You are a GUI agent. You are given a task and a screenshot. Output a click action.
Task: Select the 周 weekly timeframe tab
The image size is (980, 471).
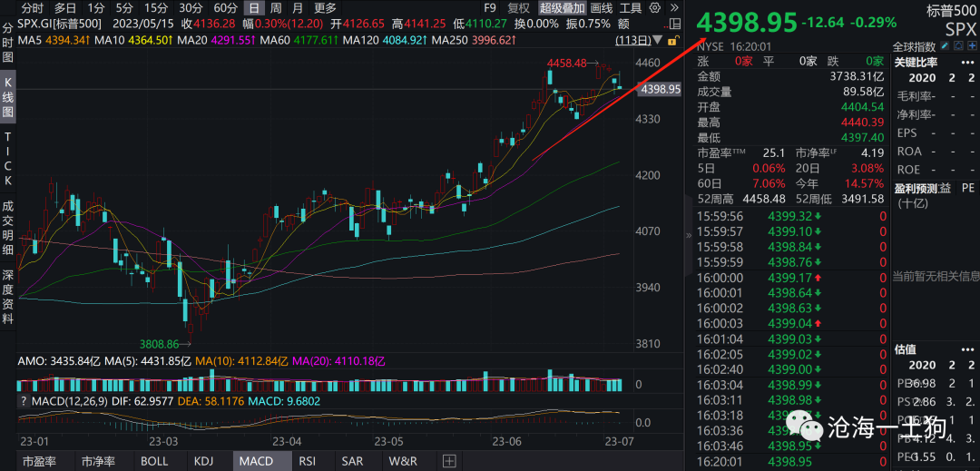[x=276, y=7]
